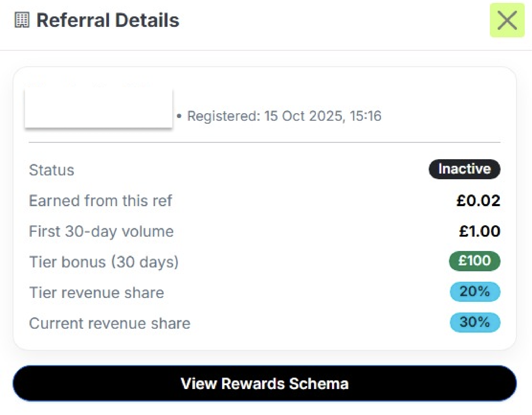Click the First 30-day volume label
This screenshot has width=532, height=415.
click(x=101, y=231)
